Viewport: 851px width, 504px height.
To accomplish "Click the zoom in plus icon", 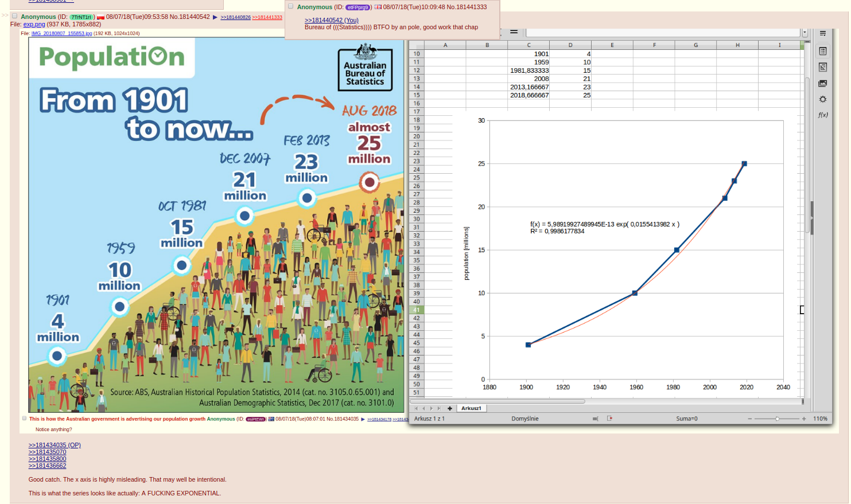I will click(804, 419).
